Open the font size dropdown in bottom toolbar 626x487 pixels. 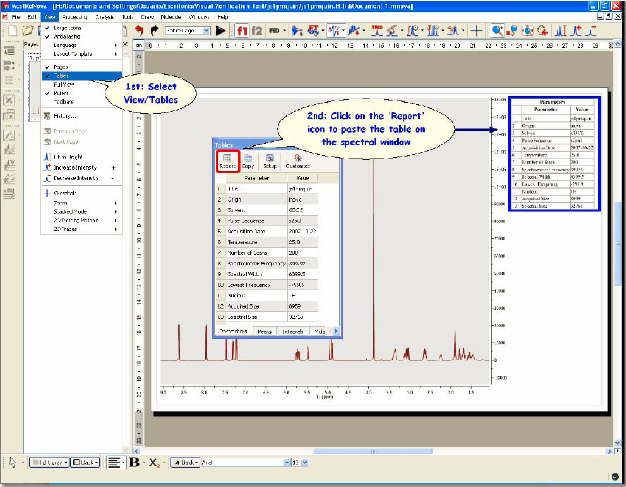(305, 462)
